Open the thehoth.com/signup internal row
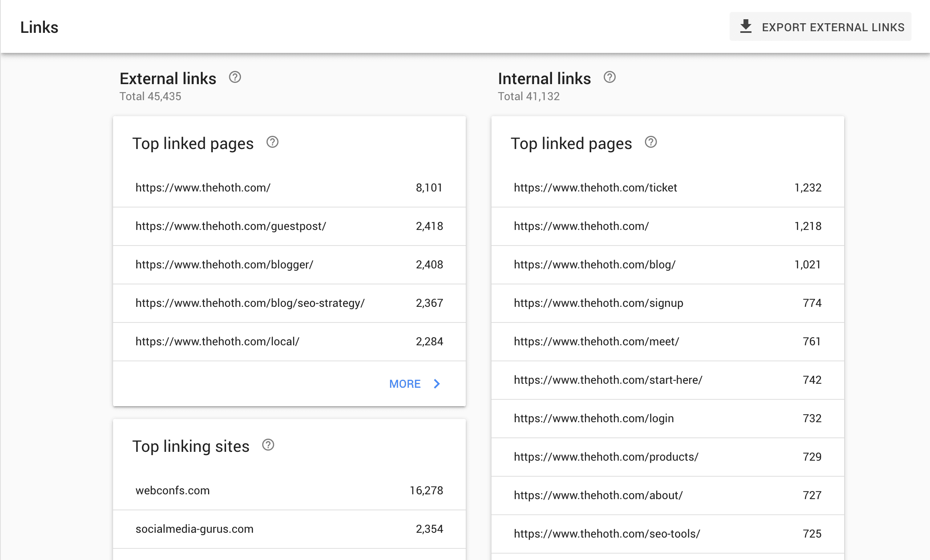Viewport: 930px width, 560px height. pyautogui.click(x=667, y=303)
